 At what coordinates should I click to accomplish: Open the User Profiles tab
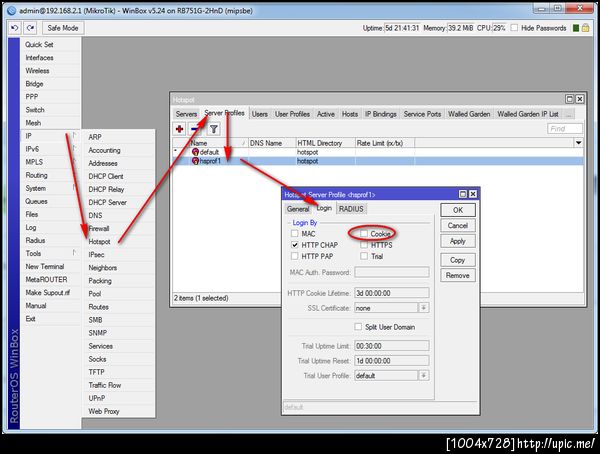pyautogui.click(x=292, y=114)
